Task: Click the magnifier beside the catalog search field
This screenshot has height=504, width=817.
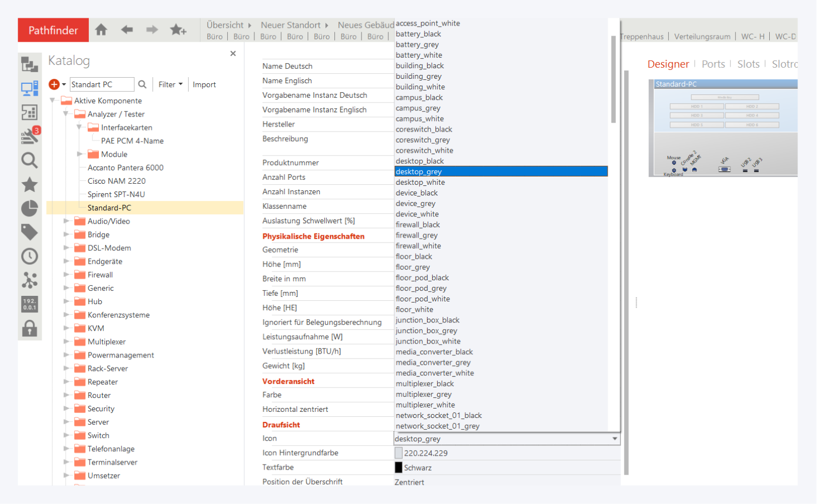Action: (142, 84)
